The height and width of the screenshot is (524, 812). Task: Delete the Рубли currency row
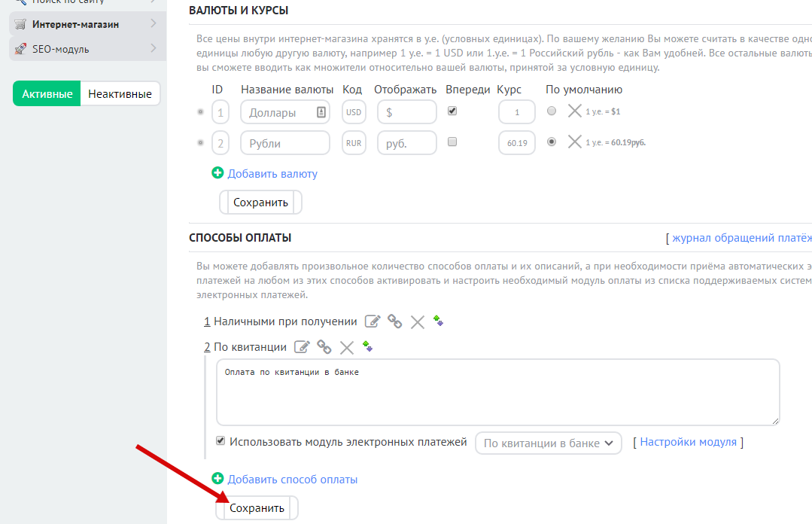tap(574, 142)
